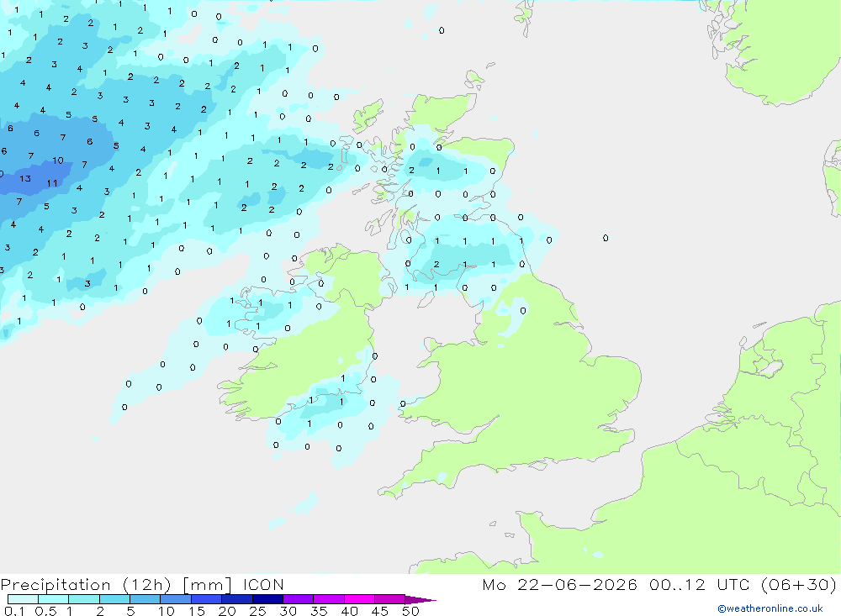Click the legend label "40"
The width and height of the screenshot is (841, 616).
click(x=349, y=611)
